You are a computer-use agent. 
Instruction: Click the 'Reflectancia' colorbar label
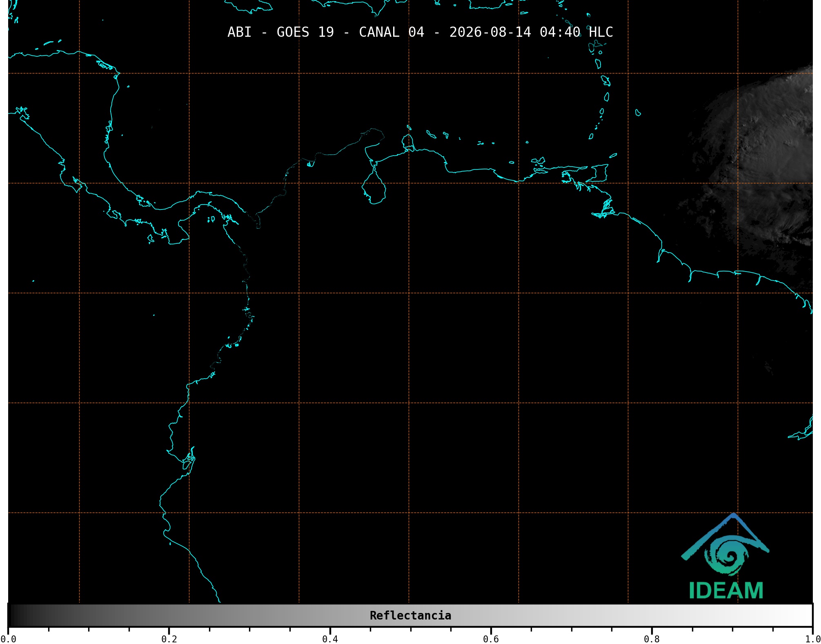(x=410, y=615)
